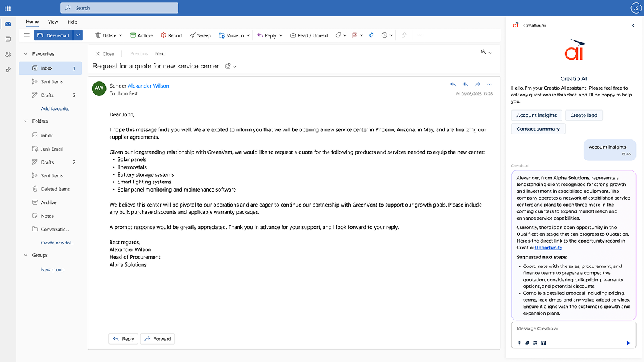The image size is (644, 362).
Task: Click the microphone icon in Creatio chat
Action: (519, 343)
